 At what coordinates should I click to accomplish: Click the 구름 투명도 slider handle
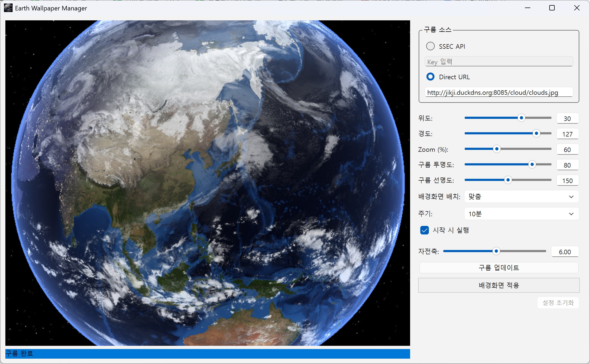click(532, 164)
